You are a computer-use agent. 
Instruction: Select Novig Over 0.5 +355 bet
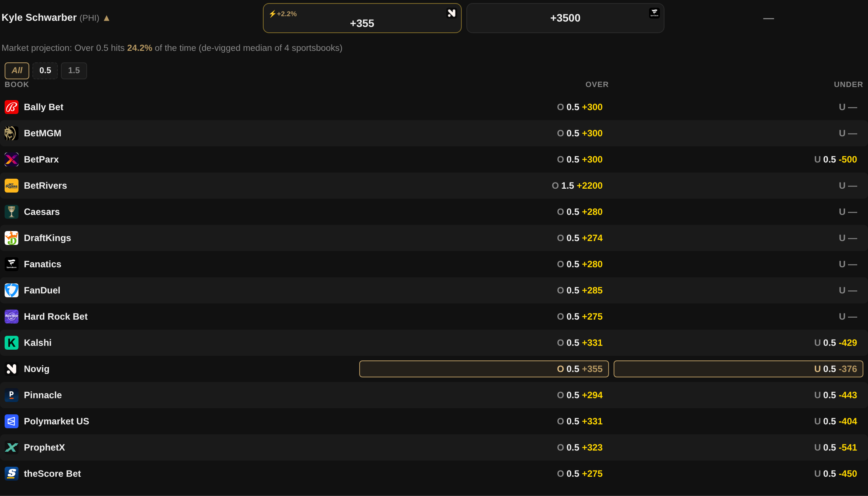(x=484, y=369)
